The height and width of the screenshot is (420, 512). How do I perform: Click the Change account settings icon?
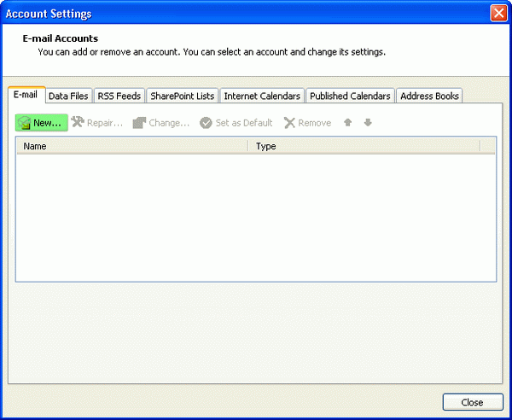point(139,123)
